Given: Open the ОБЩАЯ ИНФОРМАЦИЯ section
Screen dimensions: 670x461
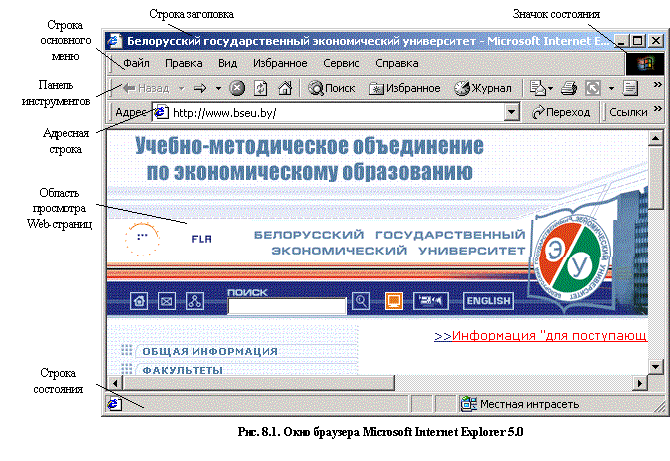Looking at the screenshot, I should point(210,351).
